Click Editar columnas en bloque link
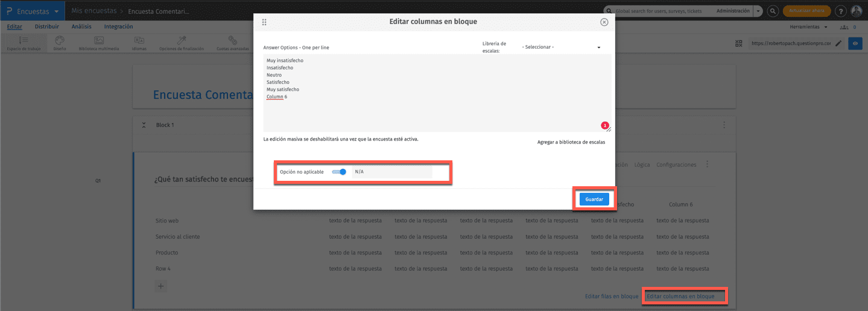 coord(680,297)
